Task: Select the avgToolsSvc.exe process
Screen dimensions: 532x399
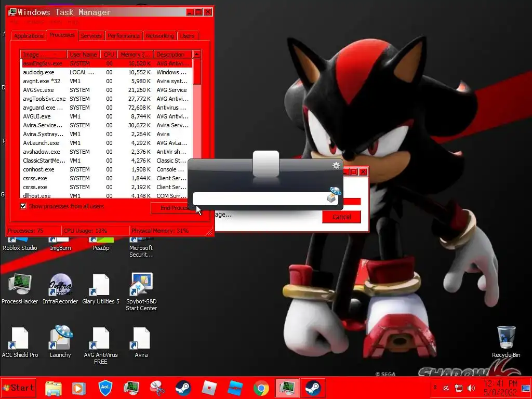Action: coord(106,99)
